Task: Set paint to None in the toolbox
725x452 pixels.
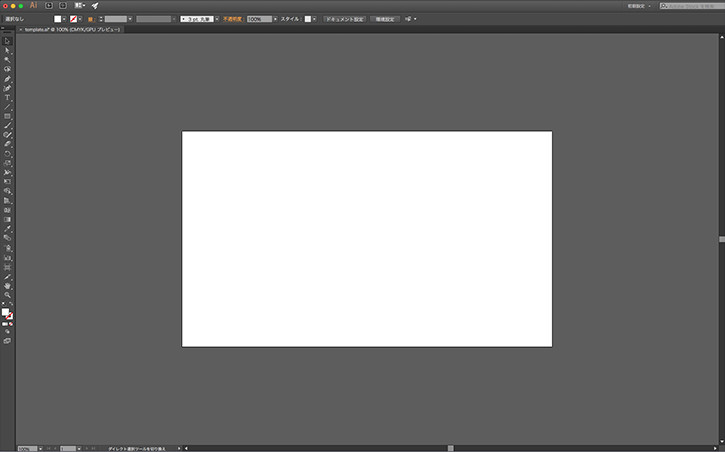Action: click(x=11, y=324)
